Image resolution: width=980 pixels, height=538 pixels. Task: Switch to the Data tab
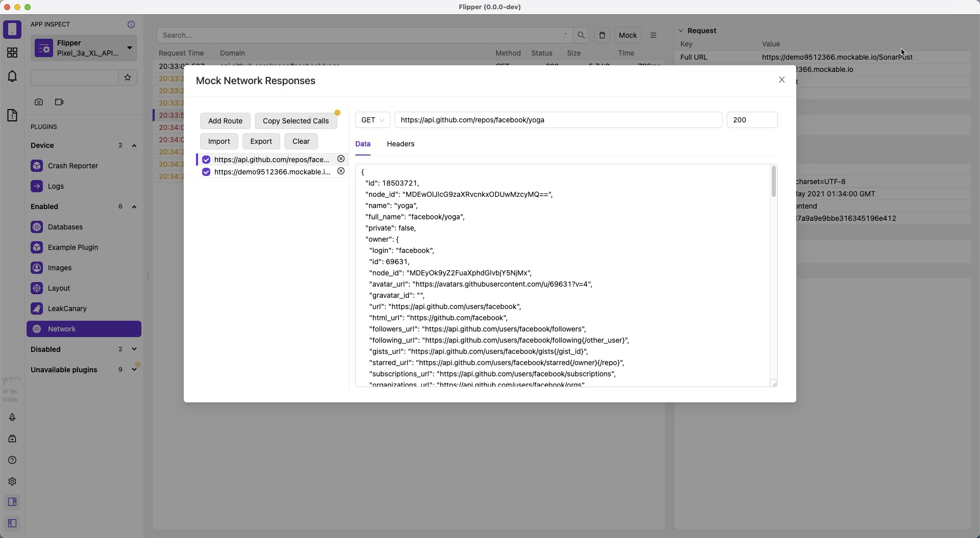tap(363, 144)
